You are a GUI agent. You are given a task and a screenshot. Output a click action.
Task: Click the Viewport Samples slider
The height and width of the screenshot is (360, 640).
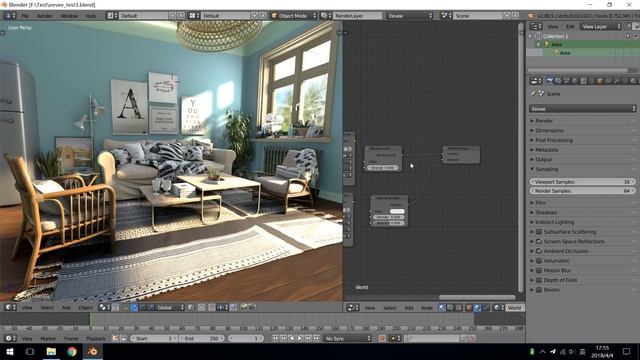(582, 182)
